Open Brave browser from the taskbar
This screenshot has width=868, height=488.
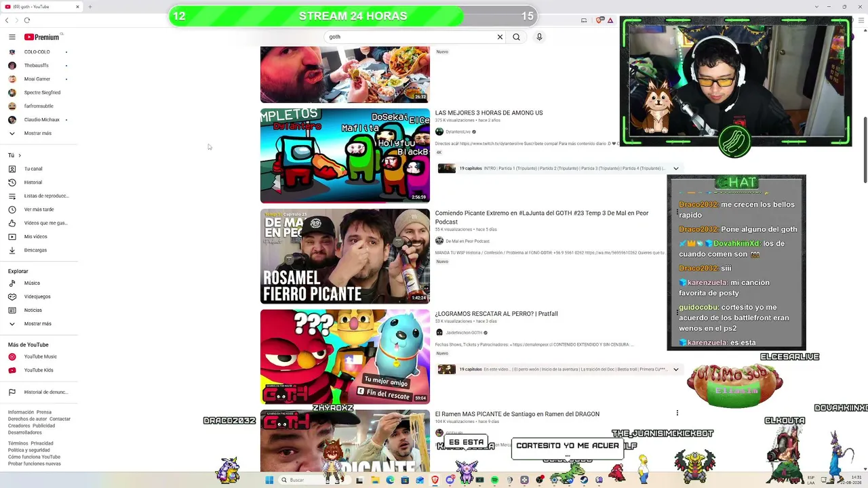point(435,480)
